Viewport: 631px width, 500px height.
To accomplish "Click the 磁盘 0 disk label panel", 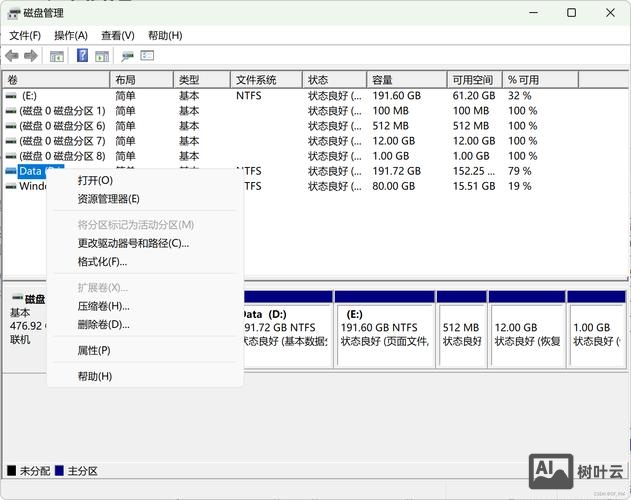I will tap(27, 329).
